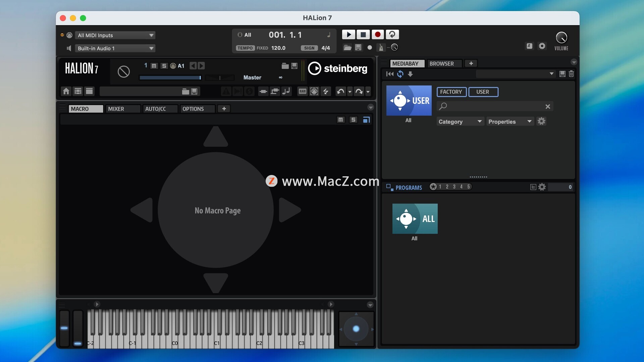Click the lightning bolt reset icon
The height and width of the screenshot is (362, 644).
[326, 92]
